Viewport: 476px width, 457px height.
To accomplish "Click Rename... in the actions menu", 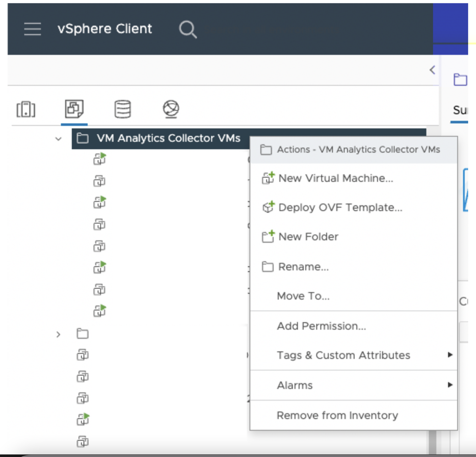I will tap(354, 266).
